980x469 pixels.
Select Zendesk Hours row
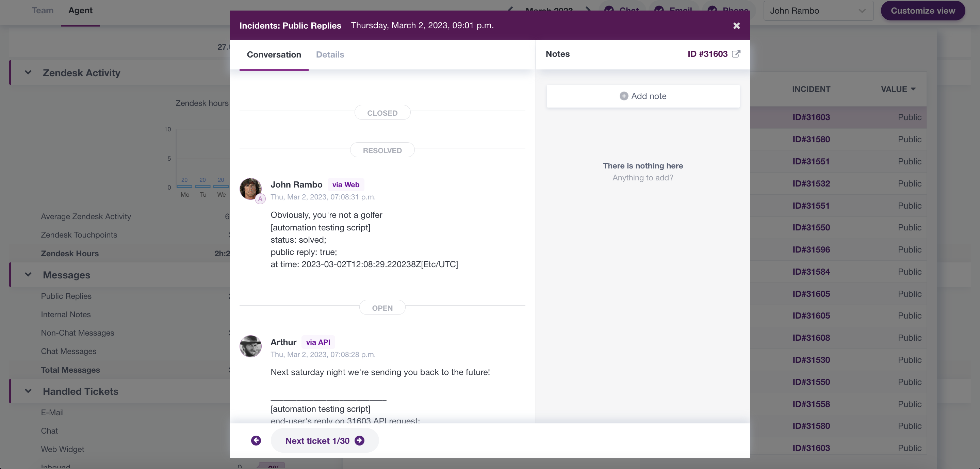[120, 254]
